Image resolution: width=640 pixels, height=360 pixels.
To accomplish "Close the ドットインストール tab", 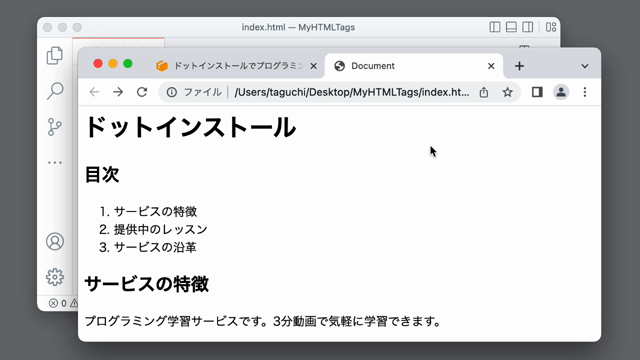I will tap(313, 66).
